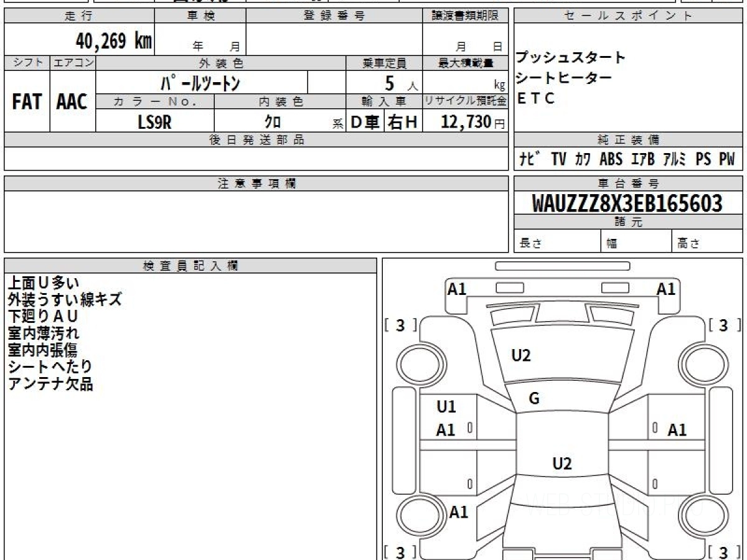Click the シートヒーター sales point
Screen dimensions: 747x560
click(x=563, y=78)
